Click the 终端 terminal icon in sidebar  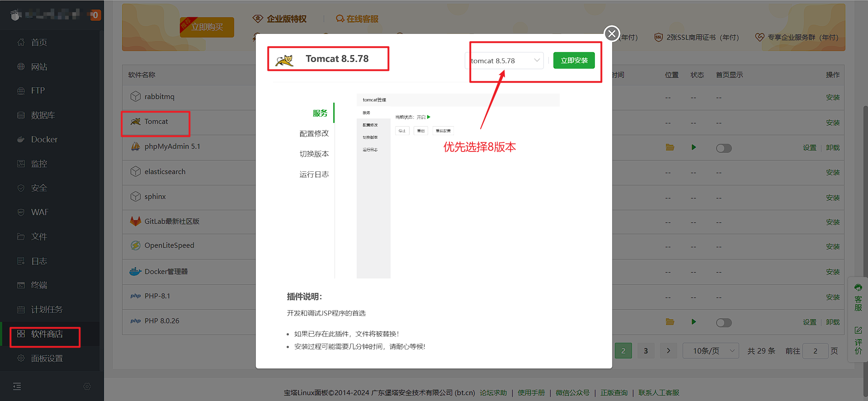21,285
